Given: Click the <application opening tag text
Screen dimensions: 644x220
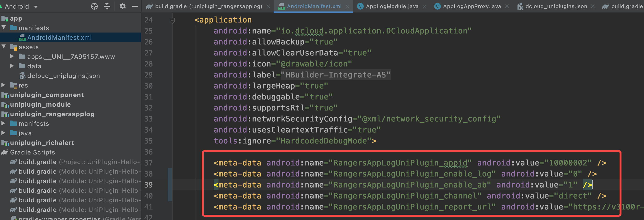Looking at the screenshot, I should (x=223, y=20).
